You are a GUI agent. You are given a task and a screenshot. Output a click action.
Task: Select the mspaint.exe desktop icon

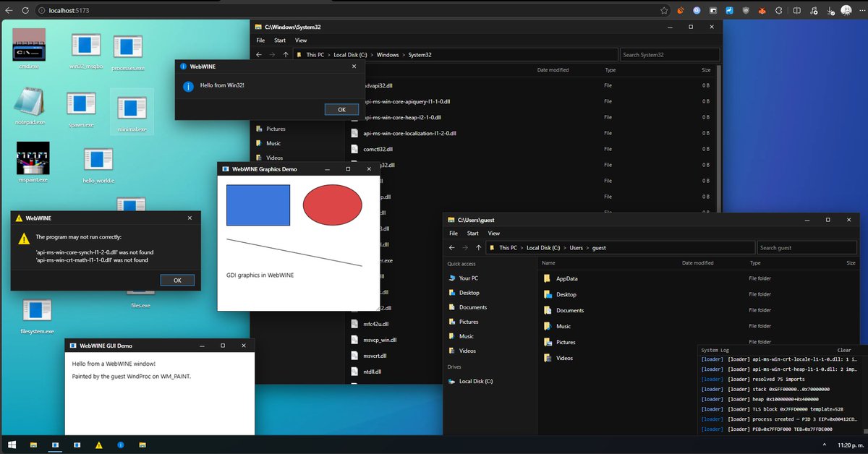click(x=33, y=163)
